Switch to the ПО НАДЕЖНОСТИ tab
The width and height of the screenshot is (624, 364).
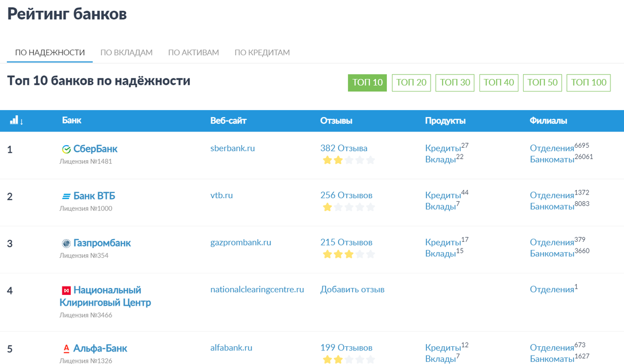[x=50, y=53]
